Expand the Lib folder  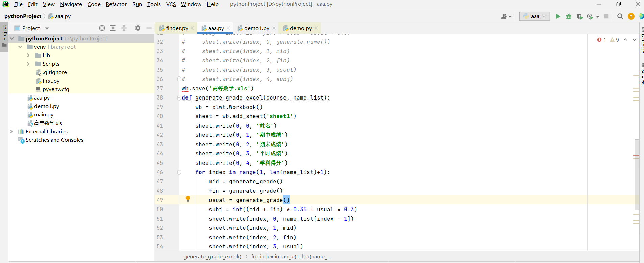coord(28,55)
